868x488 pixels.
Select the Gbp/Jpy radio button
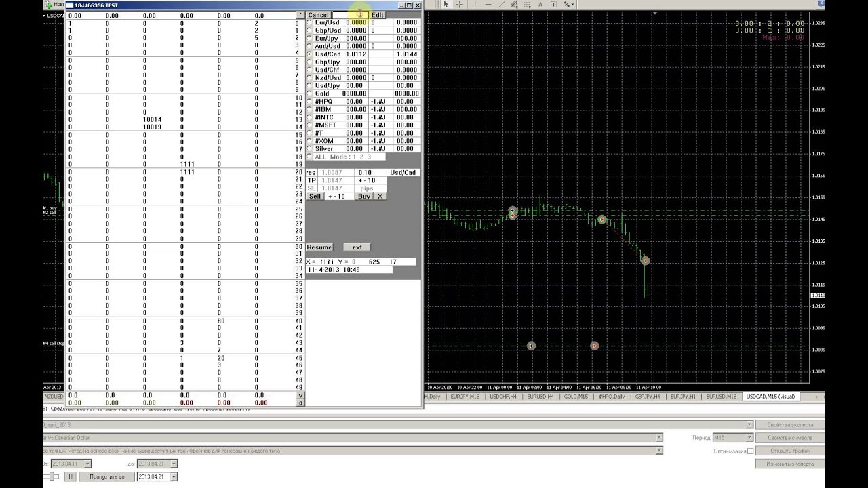click(310, 62)
